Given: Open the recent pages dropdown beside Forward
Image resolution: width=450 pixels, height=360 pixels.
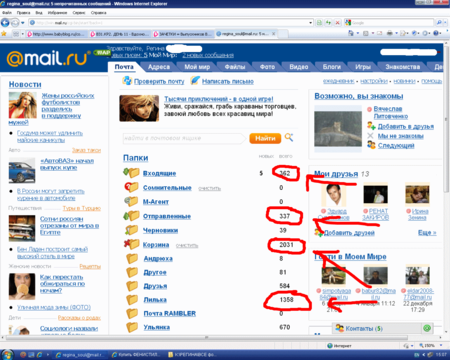Looking at the screenshot, I should pyautogui.click(x=23, y=23).
